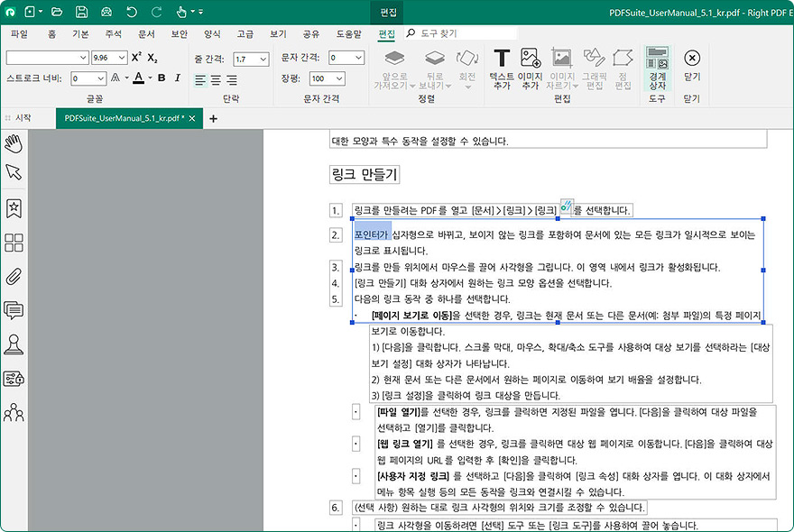
Task: Select the Hand tool in the left sidebar
Action: 14,143
